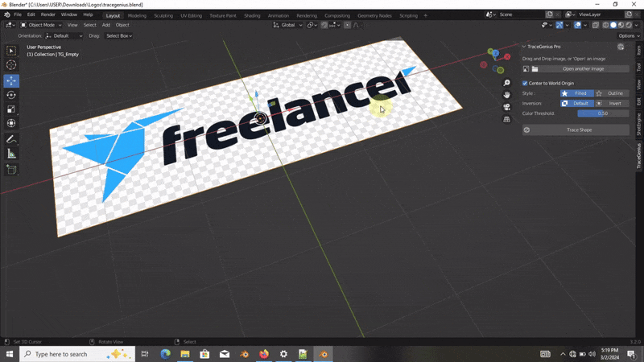Open the Global transform orientation dropdown
The width and height of the screenshot is (644, 362).
(x=288, y=25)
